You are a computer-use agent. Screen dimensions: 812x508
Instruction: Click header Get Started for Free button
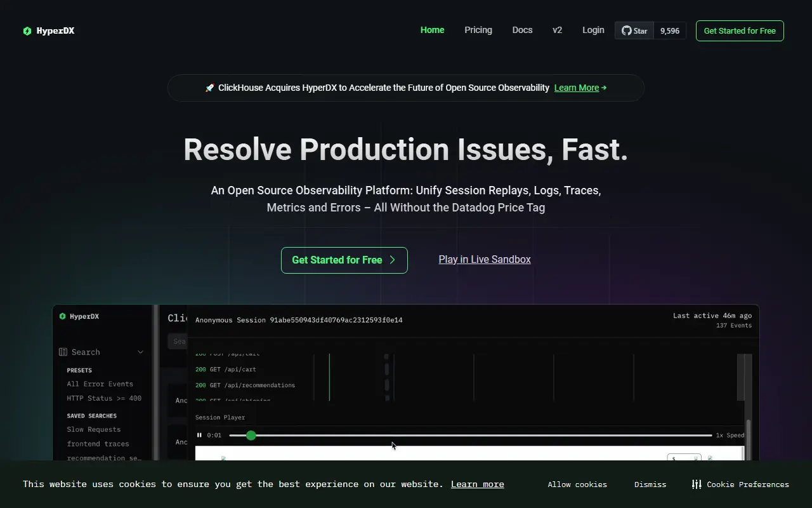740,30
